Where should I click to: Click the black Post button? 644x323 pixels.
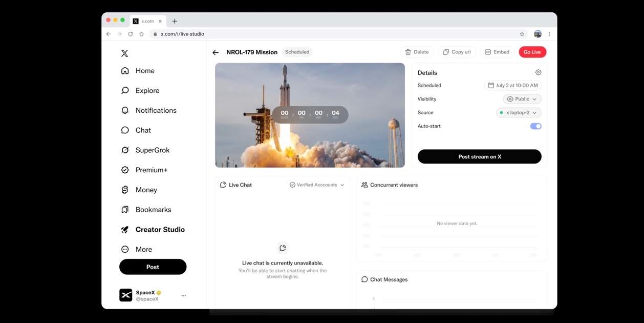(x=153, y=267)
